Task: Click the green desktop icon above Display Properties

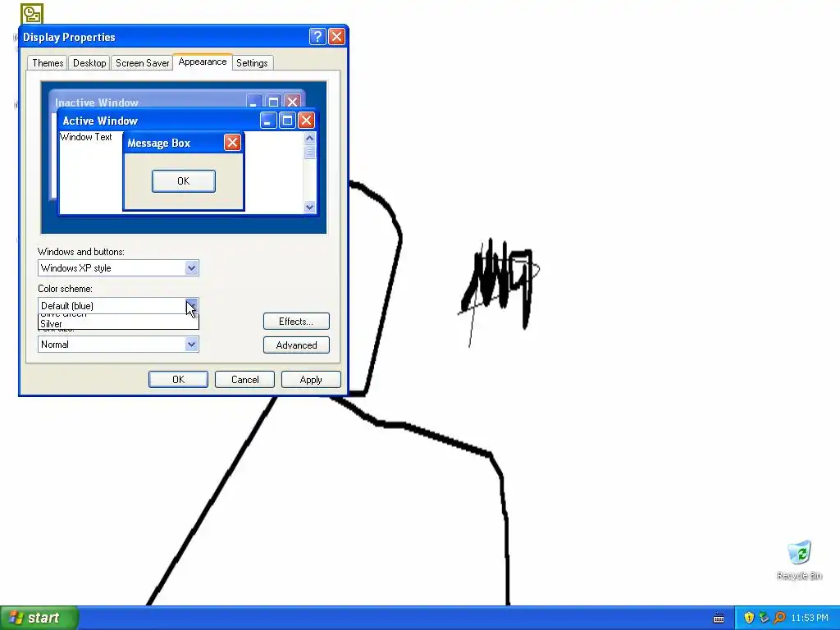Action: (x=32, y=14)
